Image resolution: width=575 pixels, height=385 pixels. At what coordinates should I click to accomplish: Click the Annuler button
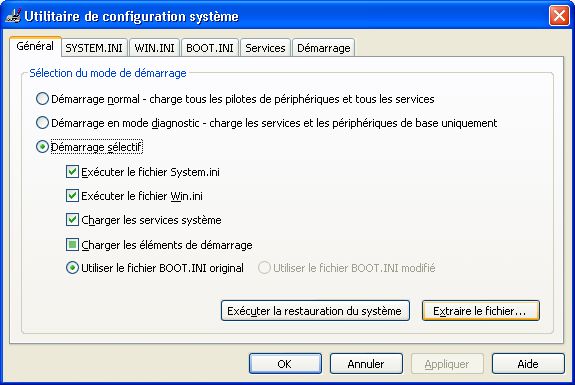coord(366,364)
